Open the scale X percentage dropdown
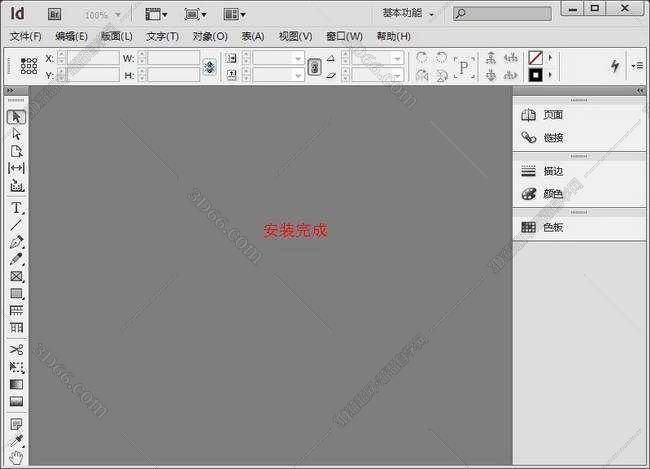The image size is (650, 469). coord(298,58)
